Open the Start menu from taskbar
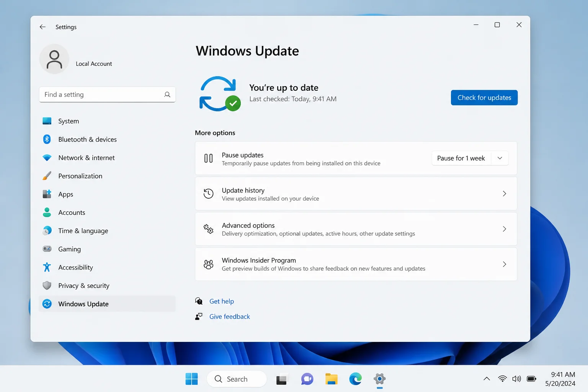588x392 pixels. [x=191, y=379]
